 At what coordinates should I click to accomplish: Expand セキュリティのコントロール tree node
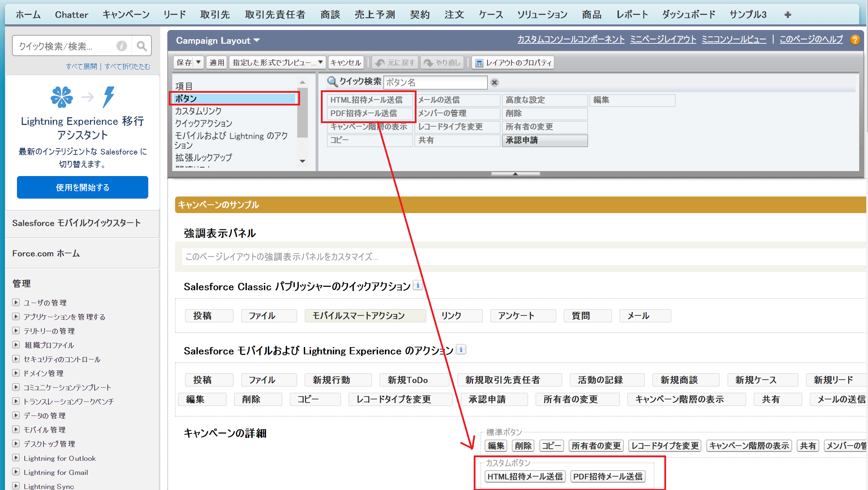pos(16,359)
